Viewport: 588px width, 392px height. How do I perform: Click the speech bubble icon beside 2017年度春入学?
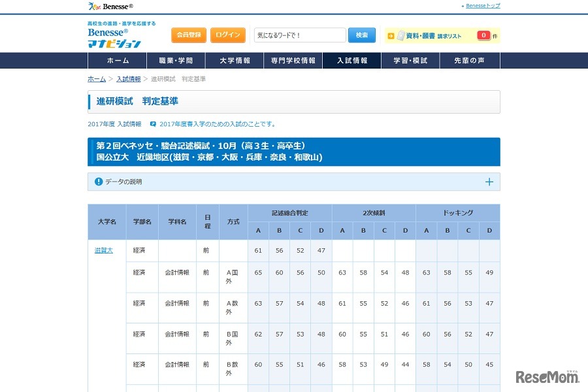[x=153, y=123]
